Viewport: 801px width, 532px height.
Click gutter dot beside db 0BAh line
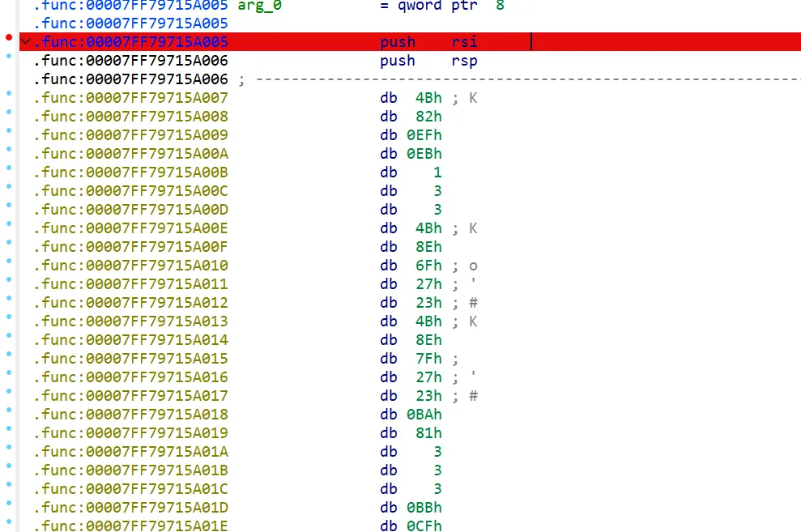9,411
